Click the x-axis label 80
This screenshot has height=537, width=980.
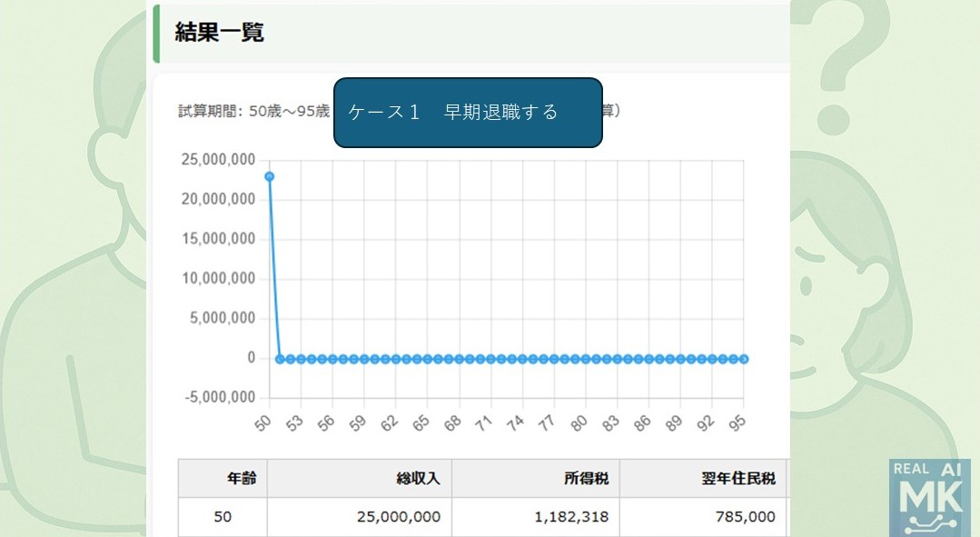point(578,423)
